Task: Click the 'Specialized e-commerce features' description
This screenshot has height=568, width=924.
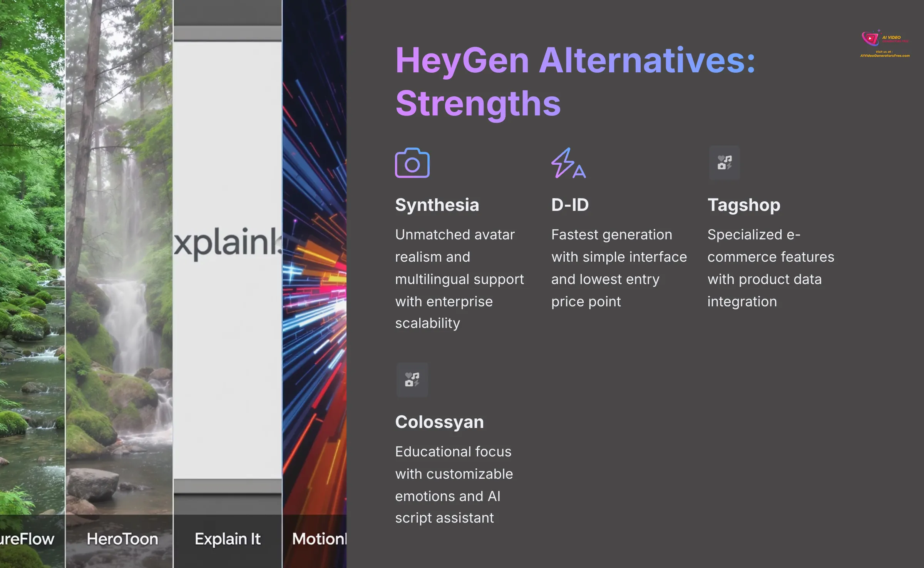Action: pos(771,268)
